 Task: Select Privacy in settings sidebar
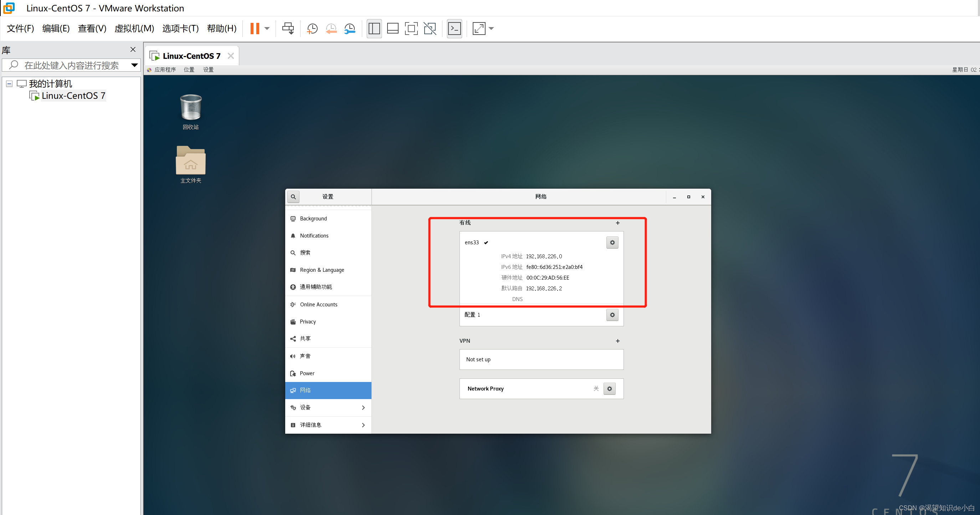[328, 322]
